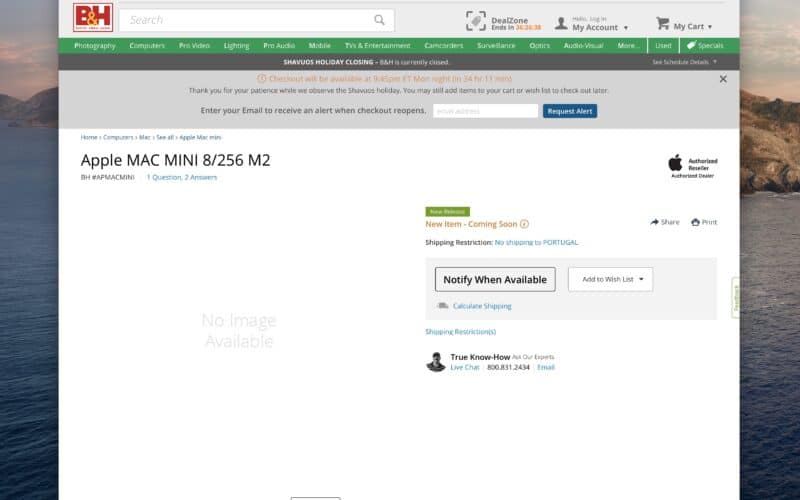Open the DealZone icon
The width and height of the screenshot is (800, 500).
click(476, 21)
